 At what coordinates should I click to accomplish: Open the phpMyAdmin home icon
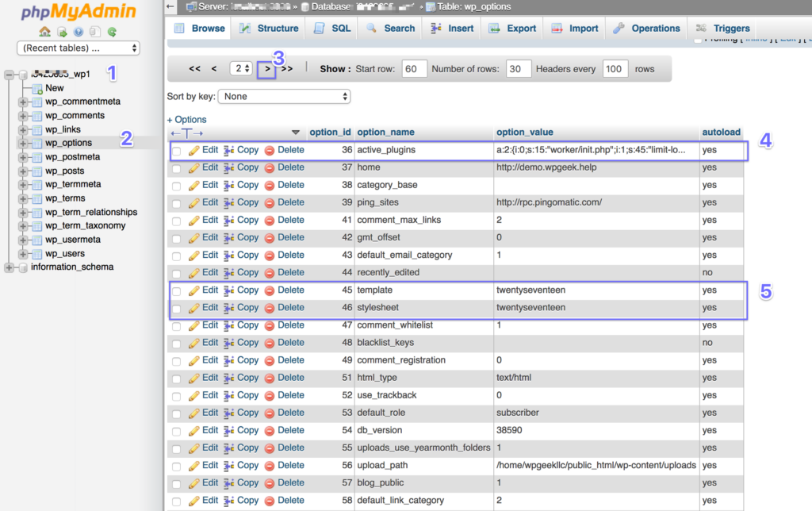pos(45,32)
